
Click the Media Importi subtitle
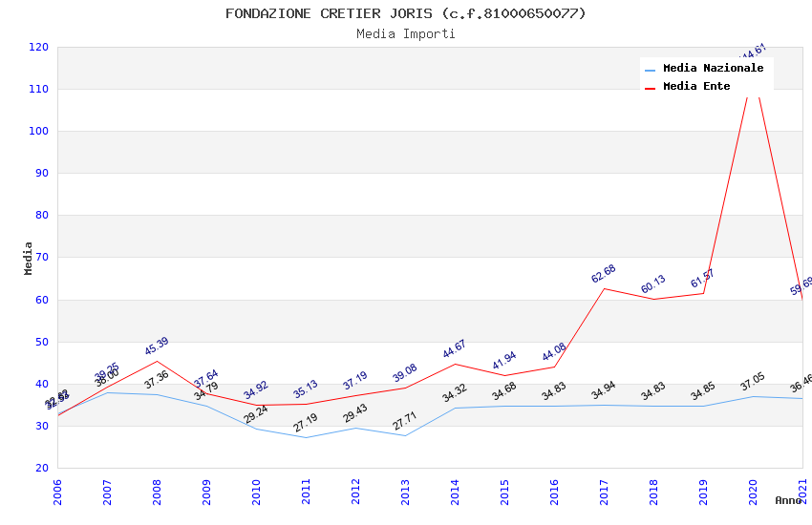tap(405, 34)
